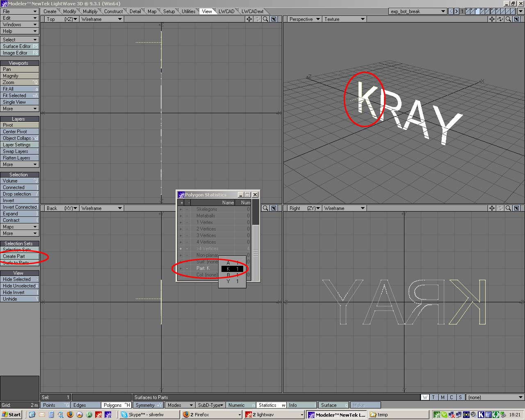The width and height of the screenshot is (525, 420).
Task: Click the header plus column in Polygon Statistics
Action: point(181,203)
